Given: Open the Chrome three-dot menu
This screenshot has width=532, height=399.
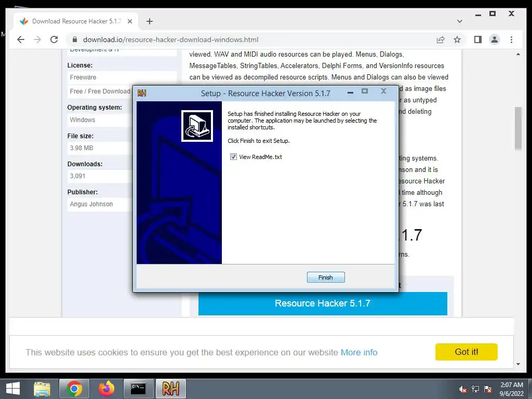Looking at the screenshot, I should point(511,39).
